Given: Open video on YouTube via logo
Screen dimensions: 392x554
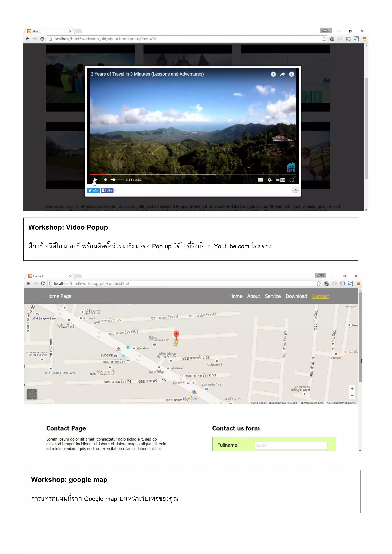Looking at the screenshot, I should pos(280,180).
